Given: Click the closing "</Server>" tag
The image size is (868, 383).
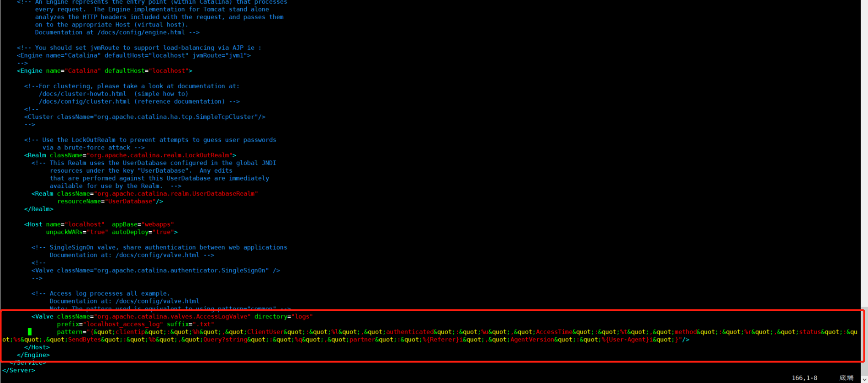Looking at the screenshot, I should pyautogui.click(x=19, y=370).
